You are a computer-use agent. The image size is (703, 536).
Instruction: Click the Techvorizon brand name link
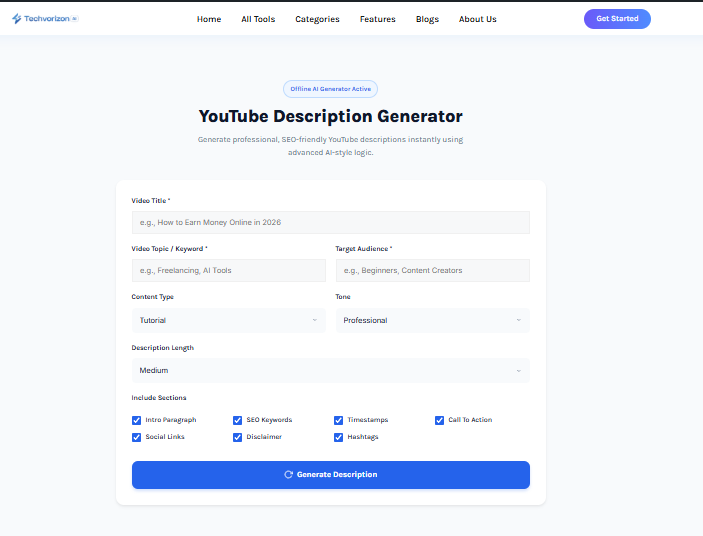pos(47,18)
